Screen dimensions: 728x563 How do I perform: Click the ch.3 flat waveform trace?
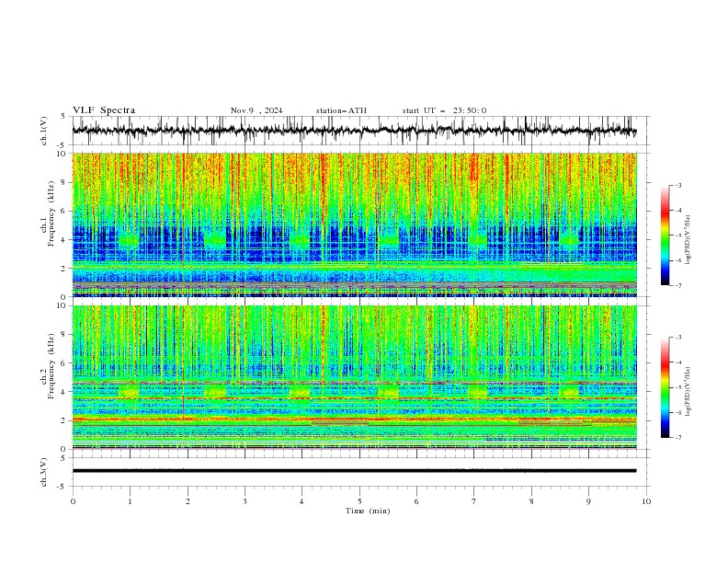(x=354, y=471)
